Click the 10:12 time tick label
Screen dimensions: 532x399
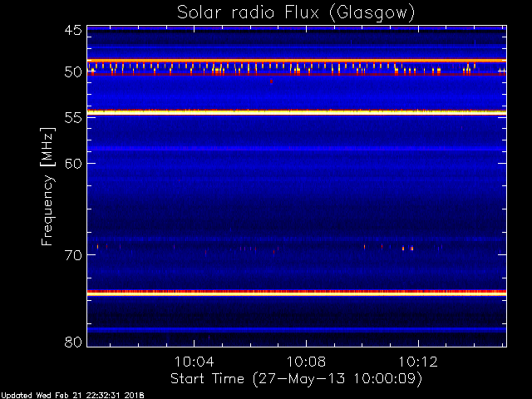pyautogui.click(x=418, y=362)
